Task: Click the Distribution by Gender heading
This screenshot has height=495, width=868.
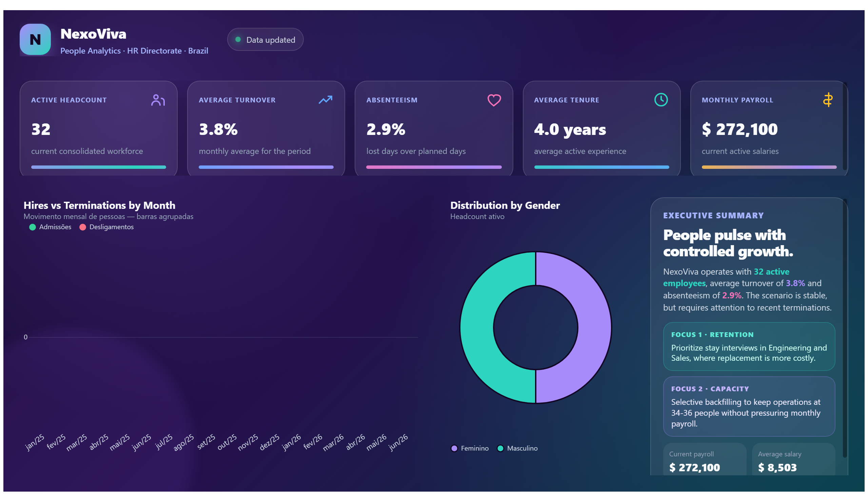Action: [x=505, y=205]
